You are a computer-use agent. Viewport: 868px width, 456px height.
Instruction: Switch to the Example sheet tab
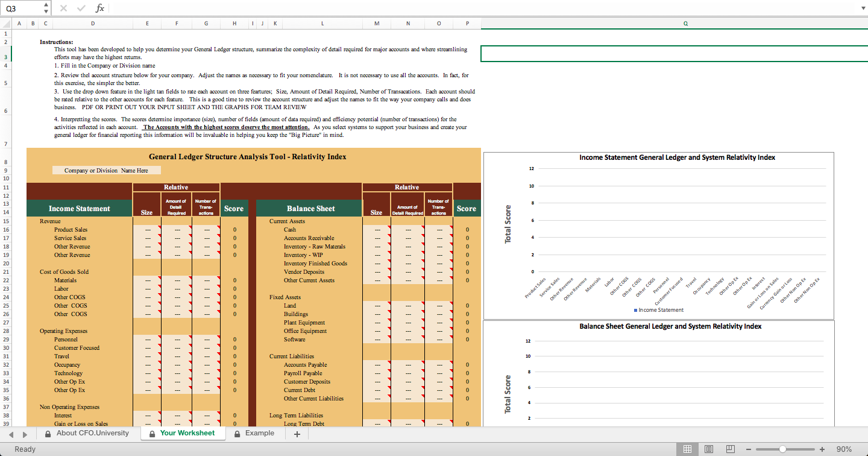(254, 433)
